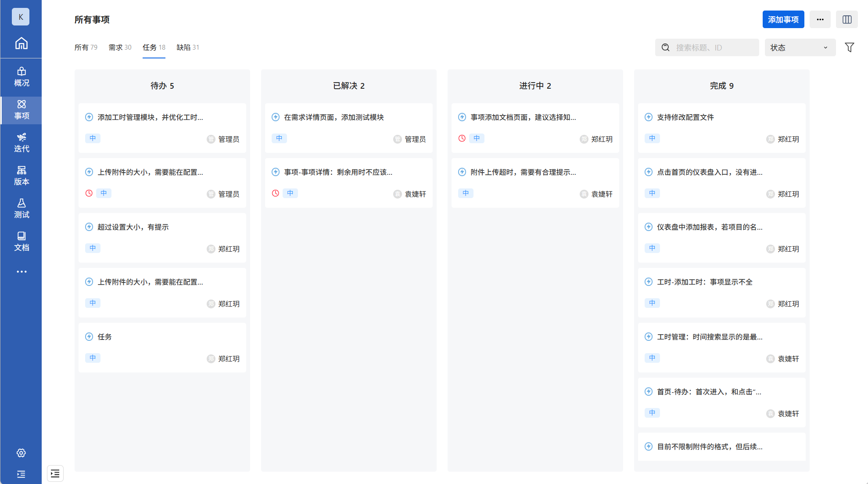
Task: Click the filter funnel icon
Action: click(850, 47)
